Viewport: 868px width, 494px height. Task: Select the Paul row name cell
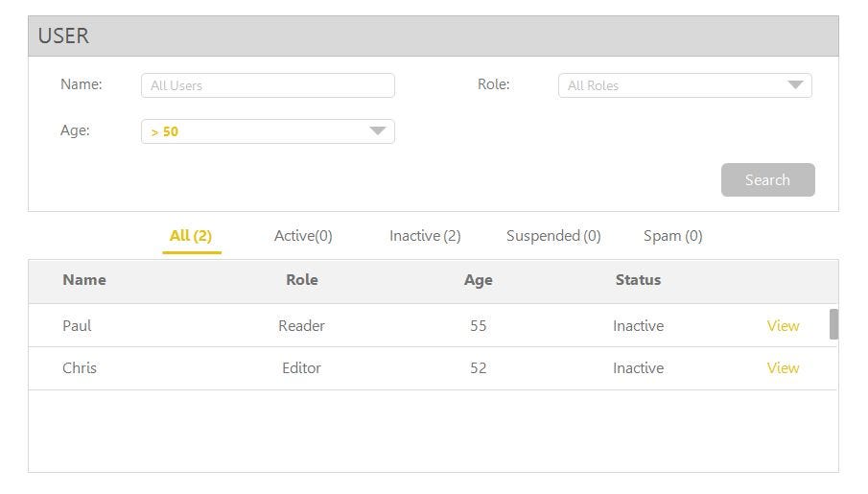point(77,325)
